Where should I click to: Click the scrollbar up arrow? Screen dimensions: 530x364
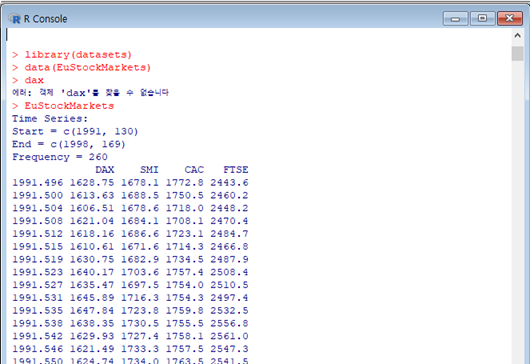click(x=517, y=35)
